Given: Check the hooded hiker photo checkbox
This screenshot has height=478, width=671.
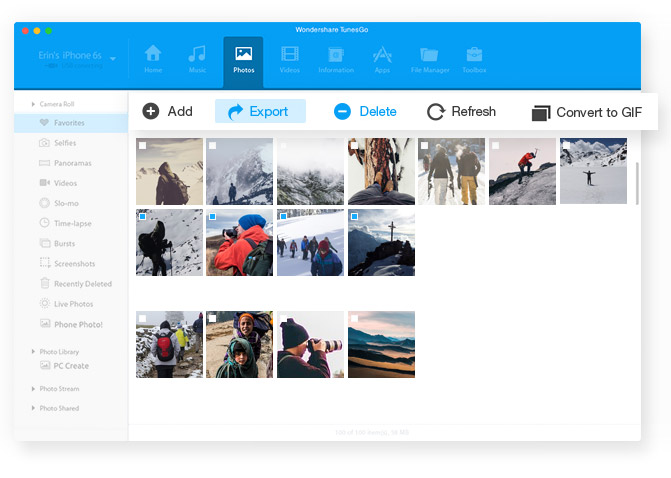Looking at the screenshot, I should tap(143, 146).
